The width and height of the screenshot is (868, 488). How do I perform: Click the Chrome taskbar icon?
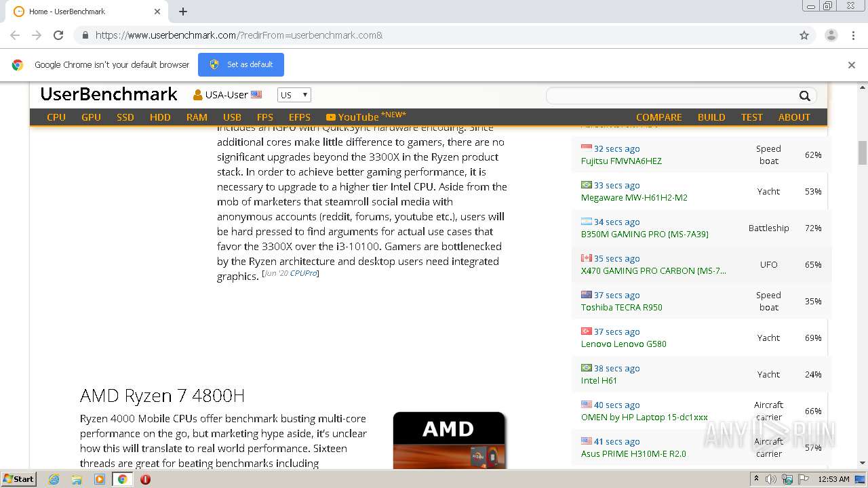pyautogui.click(x=122, y=479)
